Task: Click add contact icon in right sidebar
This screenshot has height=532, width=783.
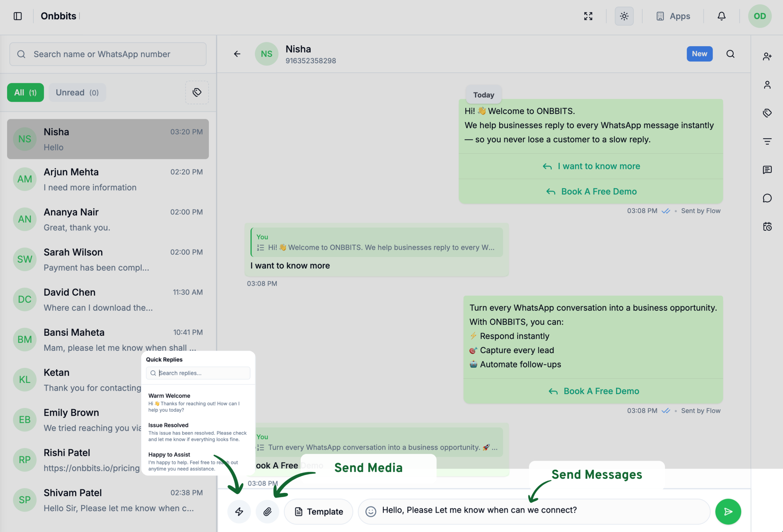Action: point(767,56)
